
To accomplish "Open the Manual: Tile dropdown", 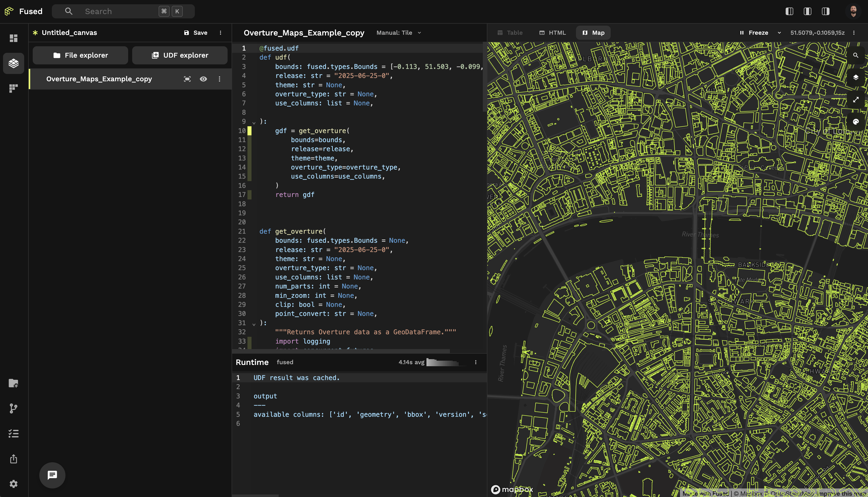I will coord(398,32).
